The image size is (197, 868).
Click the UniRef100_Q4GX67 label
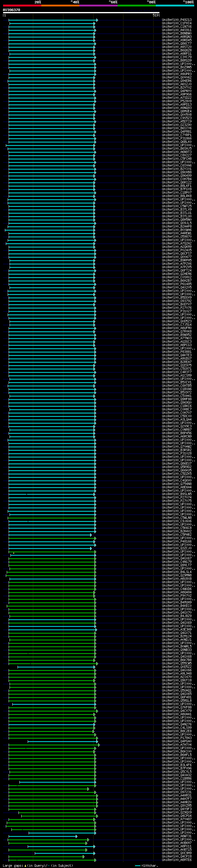pyautogui.click(x=177, y=558)
